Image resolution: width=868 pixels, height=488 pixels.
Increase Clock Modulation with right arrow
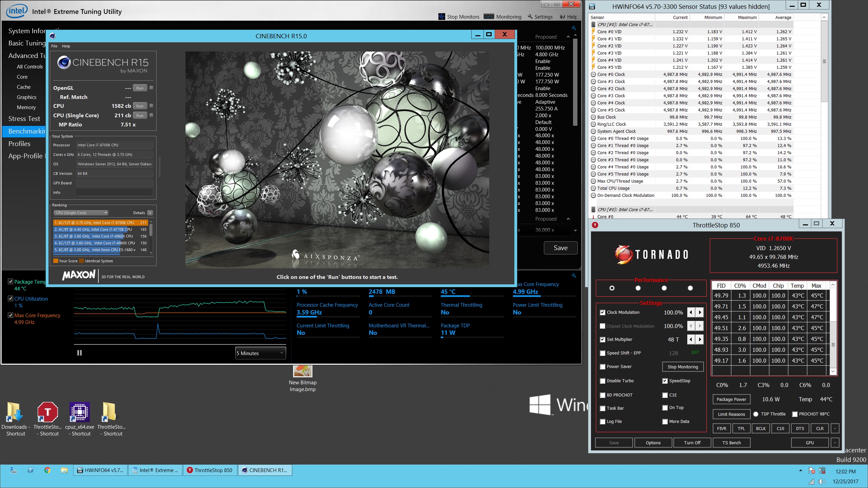click(700, 312)
